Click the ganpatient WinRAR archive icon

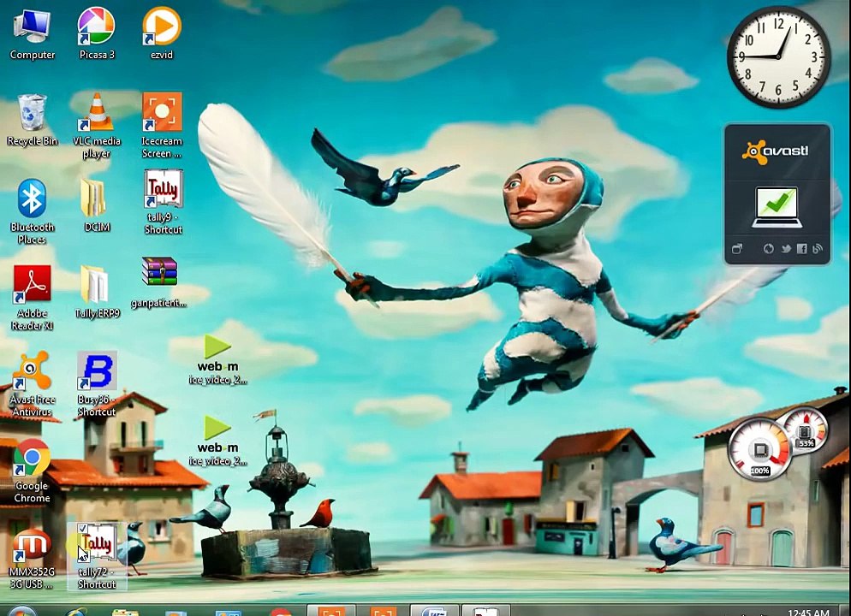(159, 282)
